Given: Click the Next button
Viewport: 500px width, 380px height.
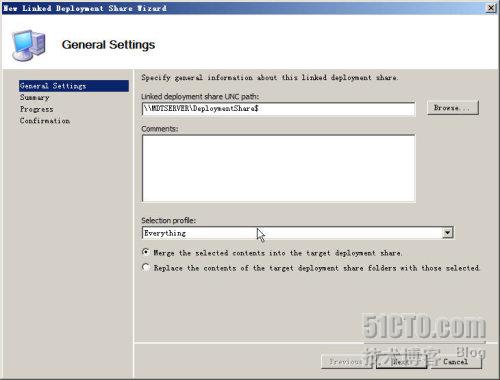Looking at the screenshot, I should coord(401,362).
